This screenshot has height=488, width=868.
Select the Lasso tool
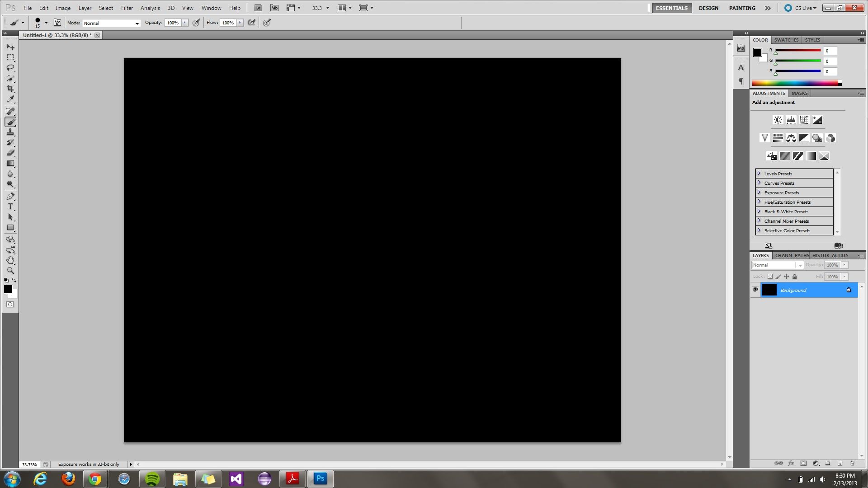pyautogui.click(x=10, y=68)
